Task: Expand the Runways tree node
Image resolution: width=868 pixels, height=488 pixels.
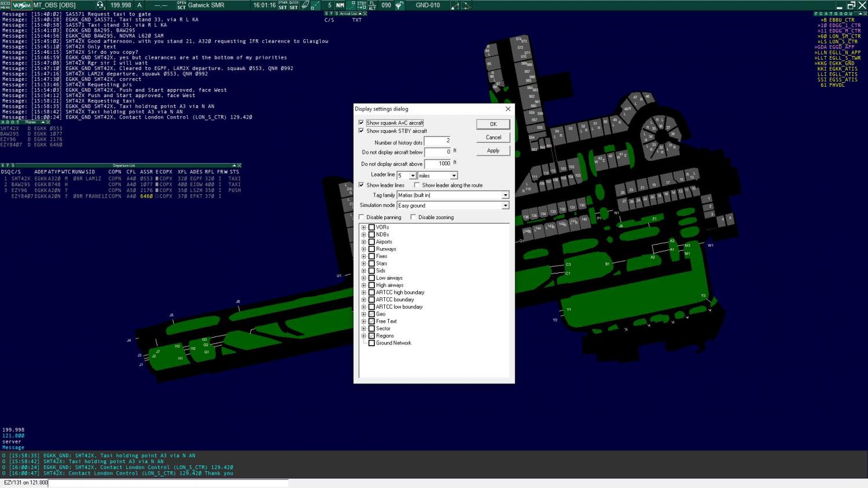Action: [364, 249]
